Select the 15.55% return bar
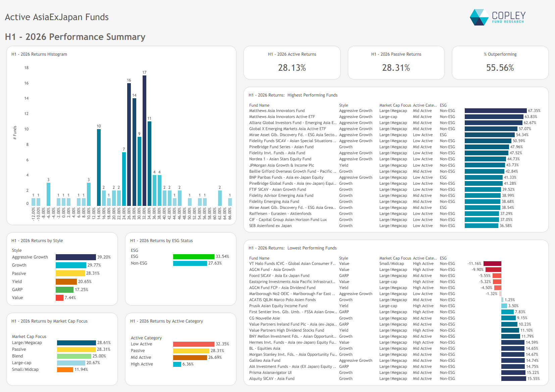Screen dimensions: 555x392 coord(514,379)
